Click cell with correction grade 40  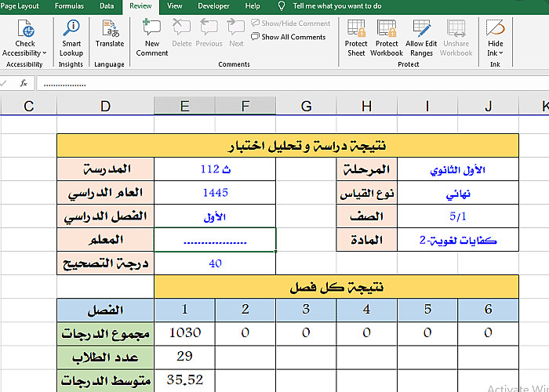coord(215,263)
